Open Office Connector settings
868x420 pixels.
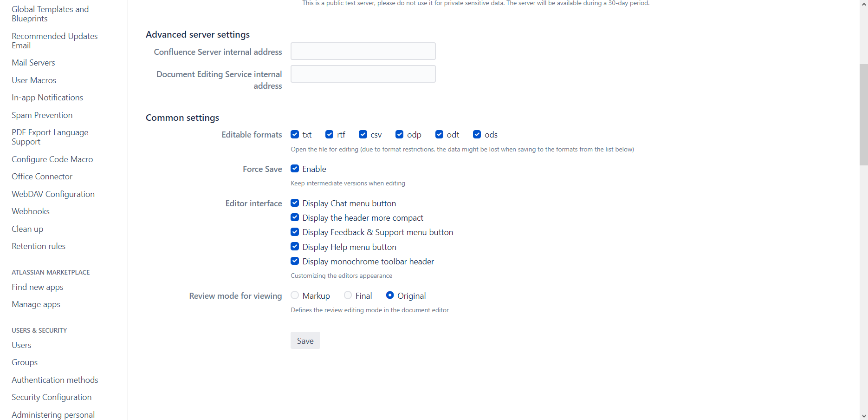click(42, 177)
